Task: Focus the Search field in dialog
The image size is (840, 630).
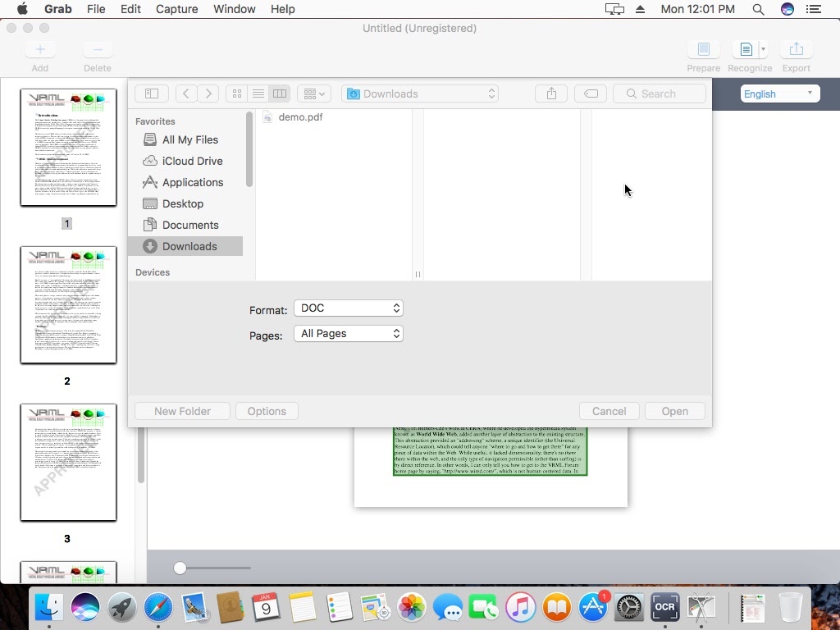Action: 660,94
